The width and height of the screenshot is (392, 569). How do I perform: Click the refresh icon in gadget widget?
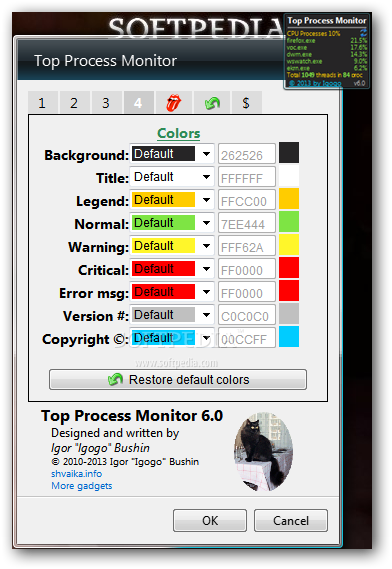[363, 33]
